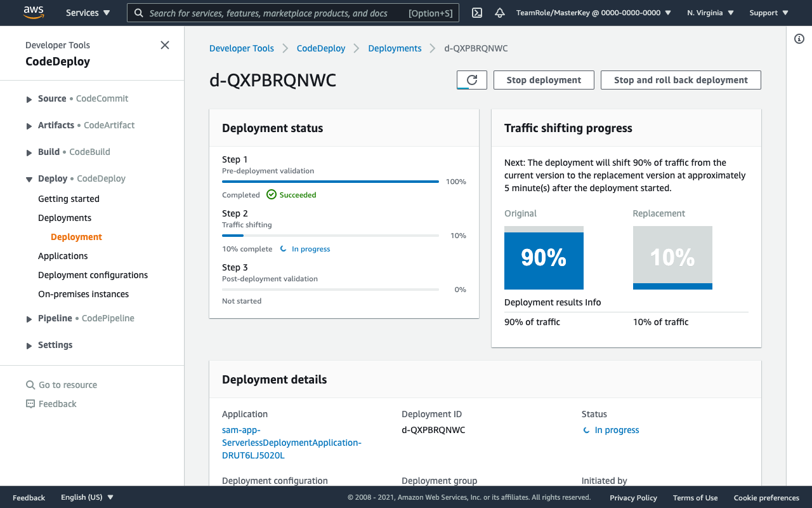
Task: Follow the Developer Tools breadcrumb
Action: [242, 48]
